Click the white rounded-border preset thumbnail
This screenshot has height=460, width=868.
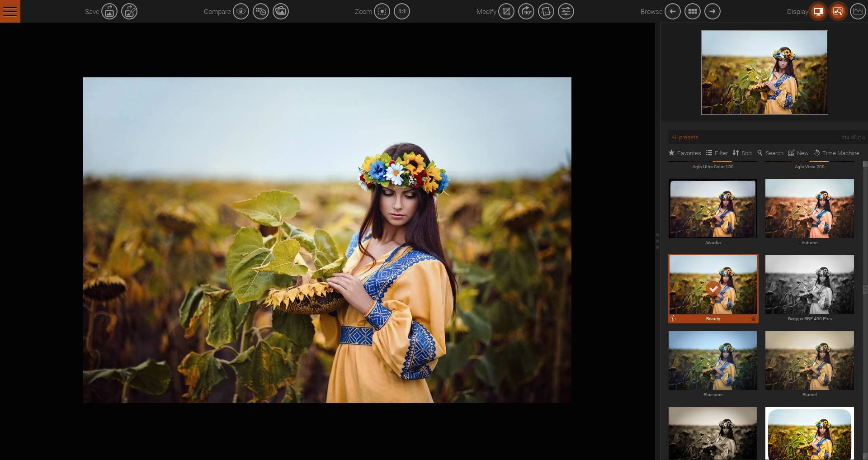click(810, 433)
